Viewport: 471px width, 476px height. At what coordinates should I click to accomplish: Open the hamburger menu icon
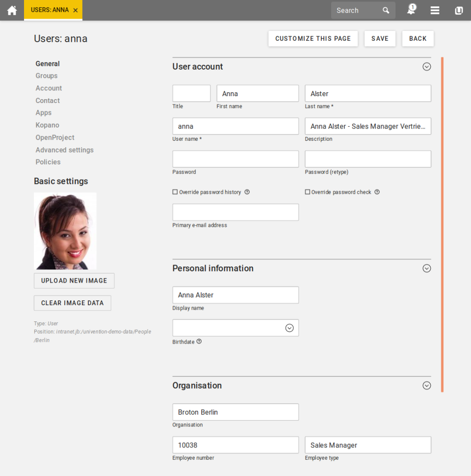tap(435, 10)
